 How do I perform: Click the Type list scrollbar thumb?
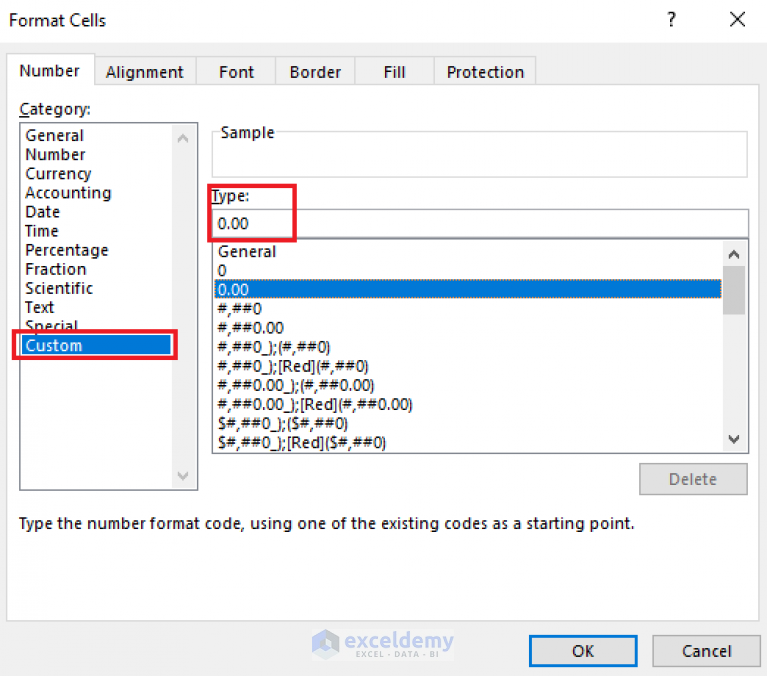point(734,290)
